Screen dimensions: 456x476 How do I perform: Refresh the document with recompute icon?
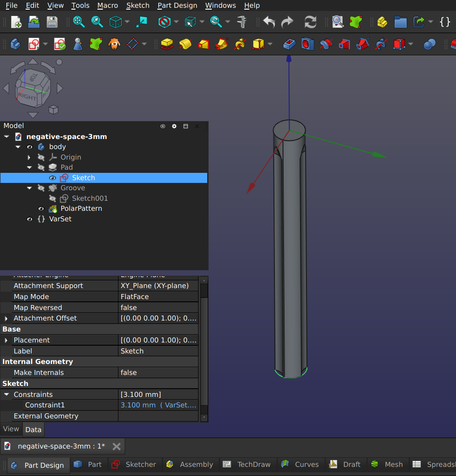click(x=310, y=22)
